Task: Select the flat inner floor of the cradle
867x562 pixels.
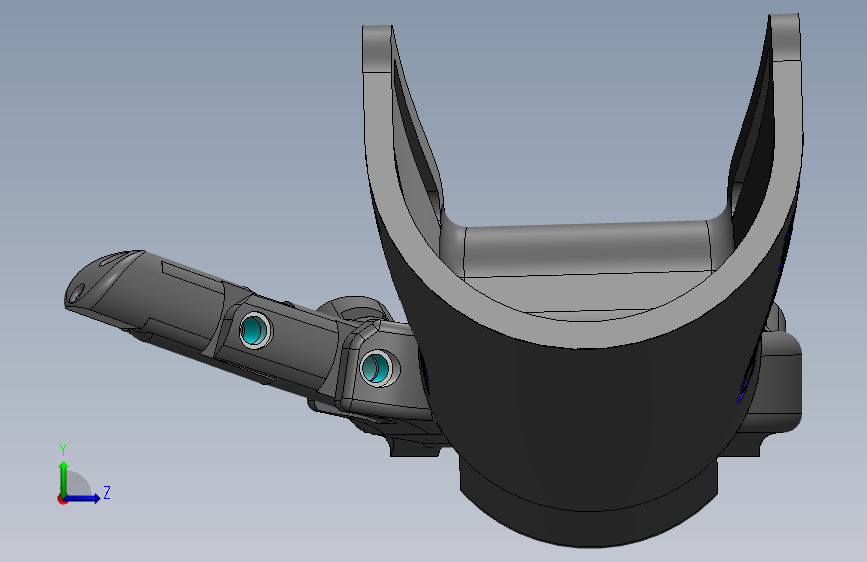Action: click(586, 293)
